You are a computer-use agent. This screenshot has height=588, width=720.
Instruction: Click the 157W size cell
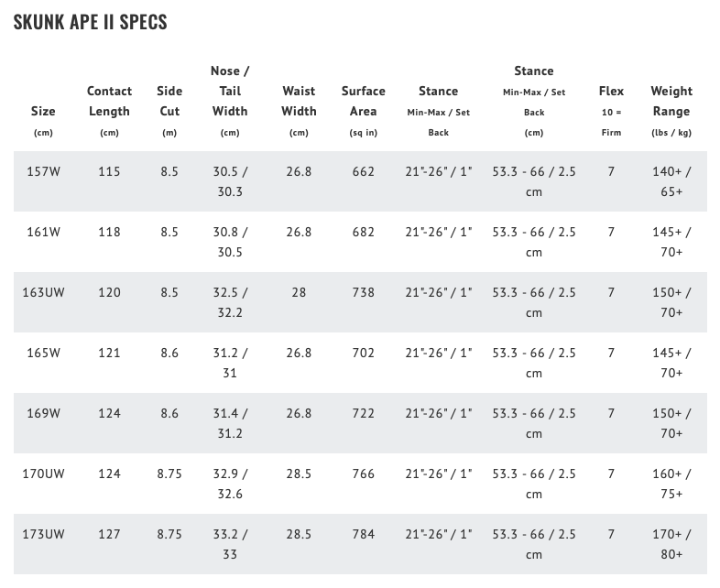point(43,171)
